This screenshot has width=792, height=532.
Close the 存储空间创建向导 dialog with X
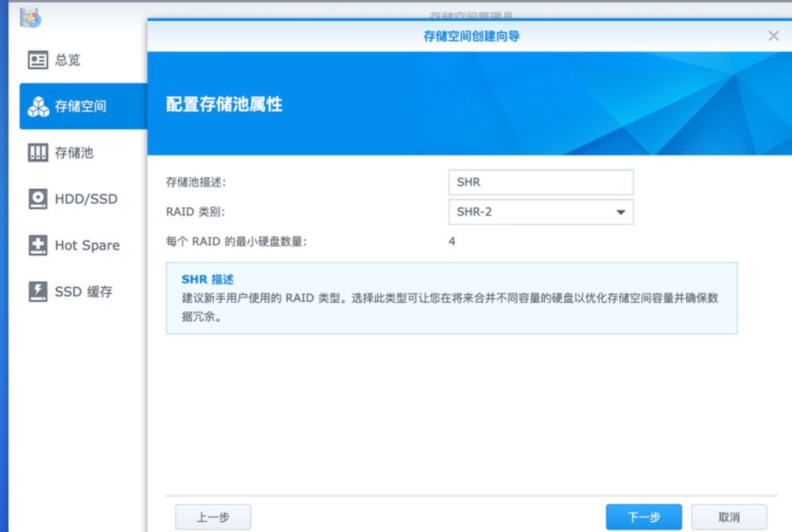[x=774, y=36]
